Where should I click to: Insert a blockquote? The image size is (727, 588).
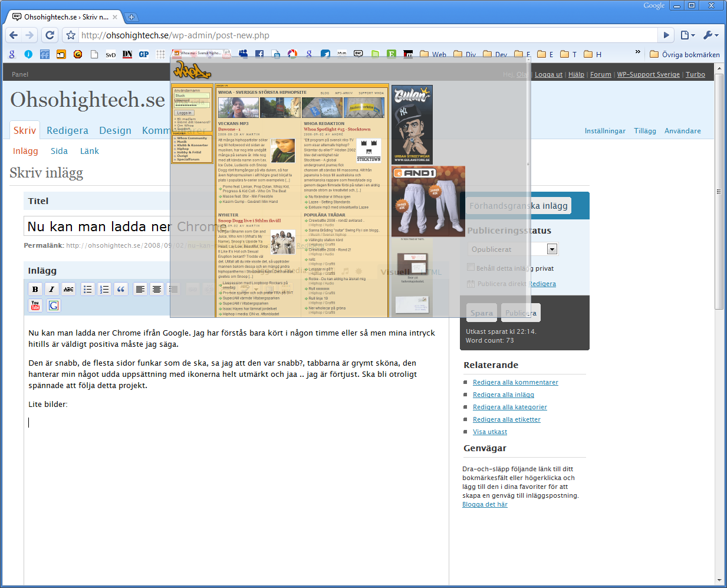[x=121, y=289]
